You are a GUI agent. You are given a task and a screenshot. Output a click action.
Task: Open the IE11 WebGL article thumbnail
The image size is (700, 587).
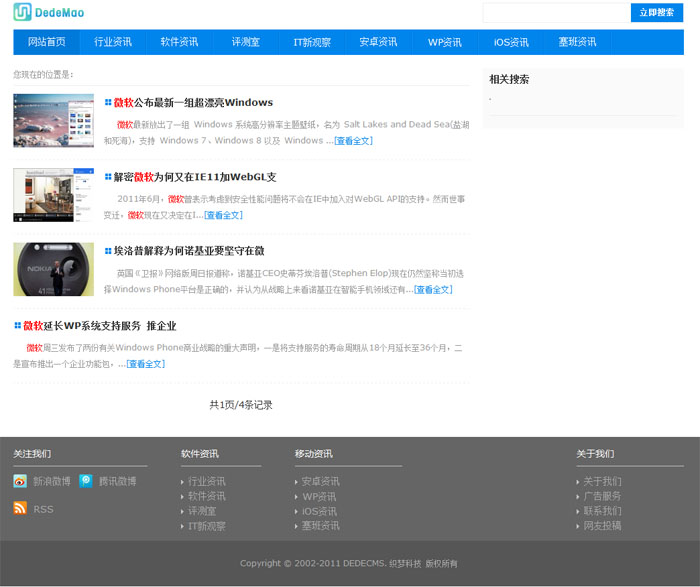[x=54, y=195]
